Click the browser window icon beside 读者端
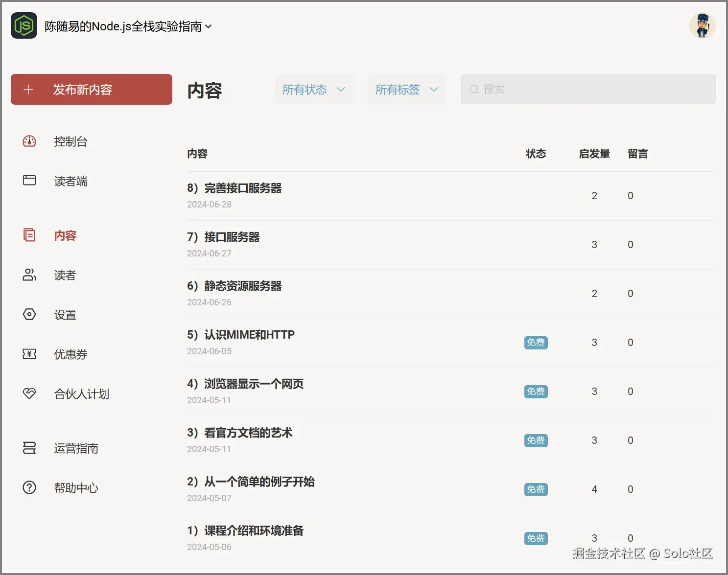This screenshot has width=728, height=575. point(29,180)
